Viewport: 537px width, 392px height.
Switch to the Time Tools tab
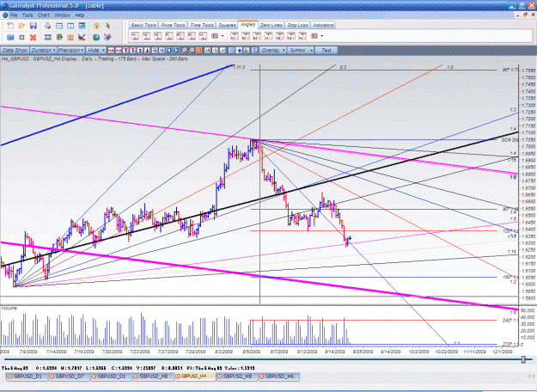[x=202, y=25]
